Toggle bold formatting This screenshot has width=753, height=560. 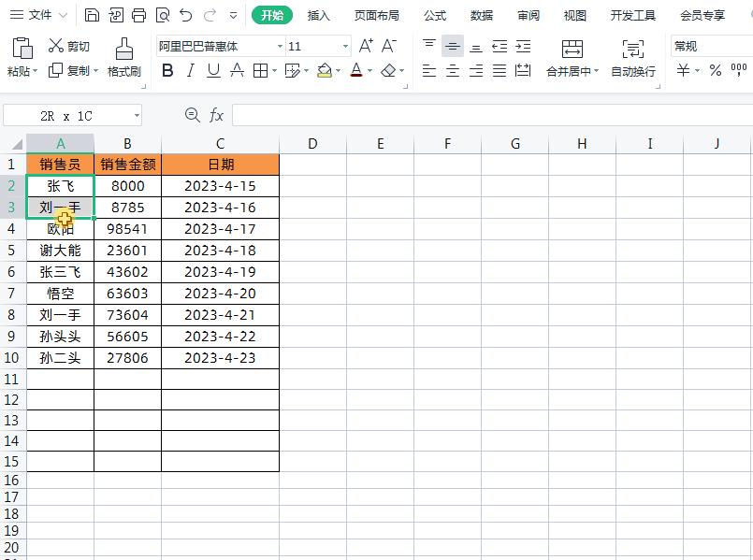pyautogui.click(x=167, y=70)
